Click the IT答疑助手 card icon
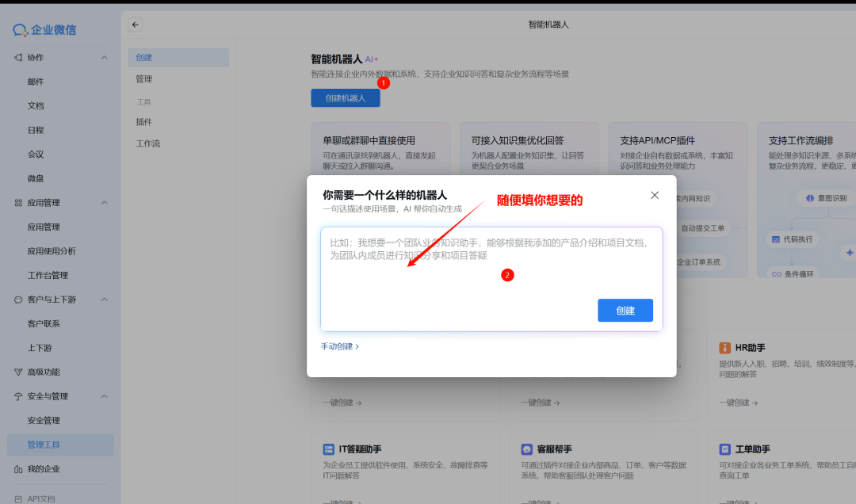The height and width of the screenshot is (504, 856). tap(328, 449)
